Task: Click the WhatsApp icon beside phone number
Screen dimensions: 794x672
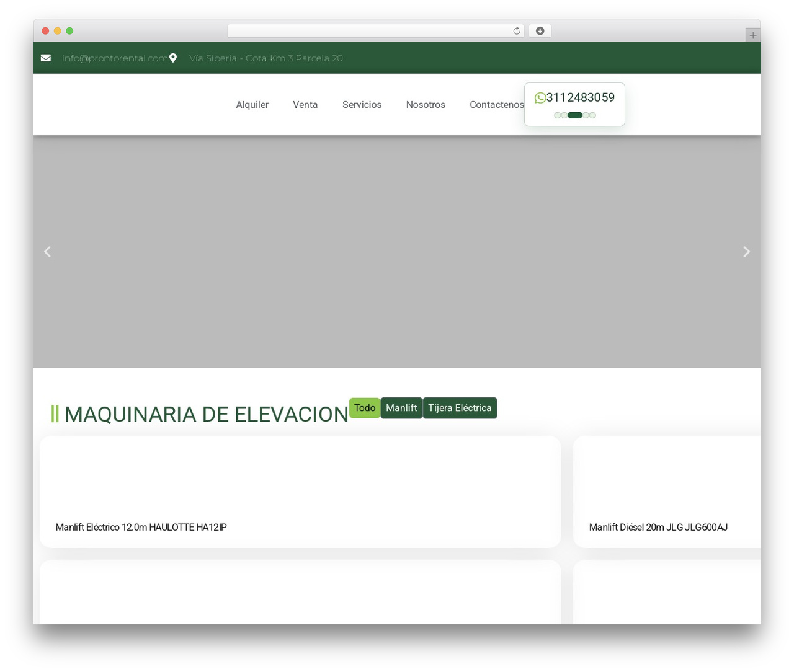Action: pos(540,98)
